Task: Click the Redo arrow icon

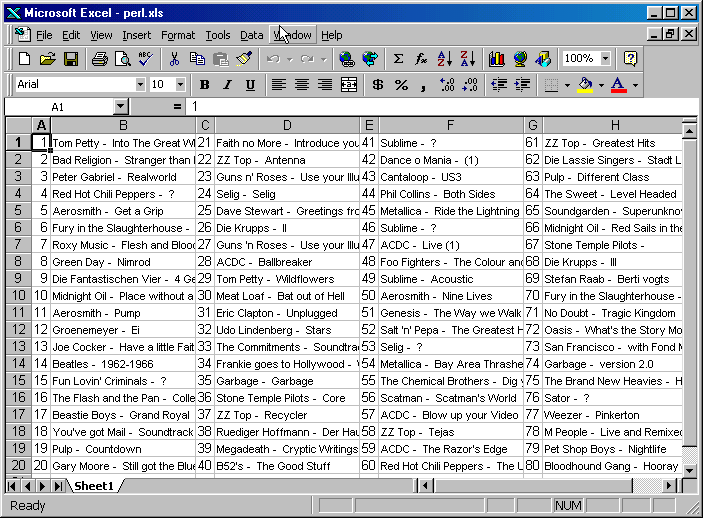Action: click(308, 59)
